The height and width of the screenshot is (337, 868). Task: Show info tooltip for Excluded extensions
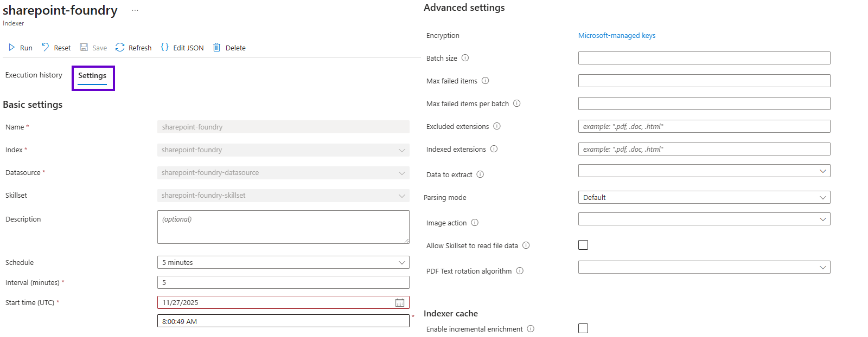pyautogui.click(x=497, y=126)
